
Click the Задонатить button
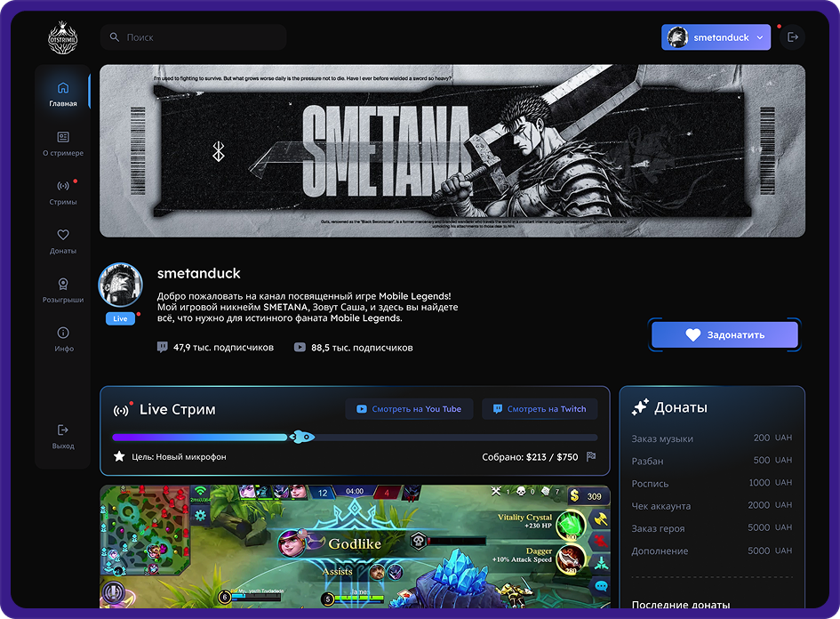tap(724, 335)
